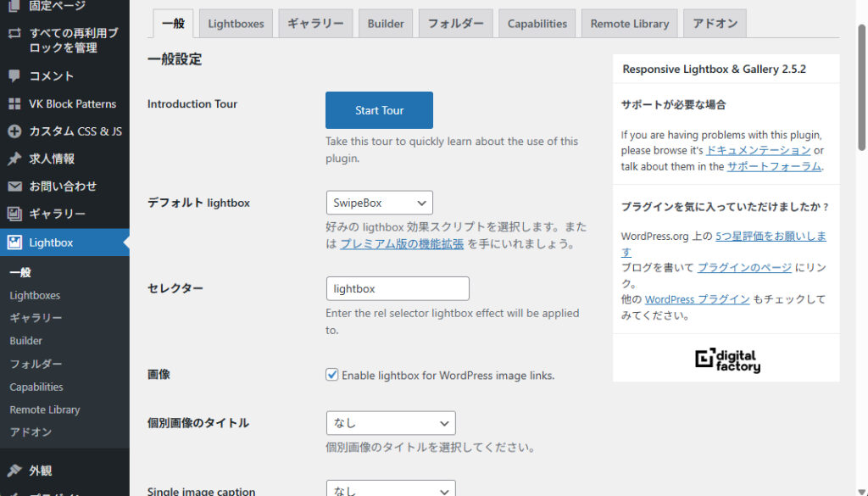Click the Responsive Lightbox & Gallery 2.5.2 title
The height and width of the screenshot is (496, 868).
tap(714, 70)
